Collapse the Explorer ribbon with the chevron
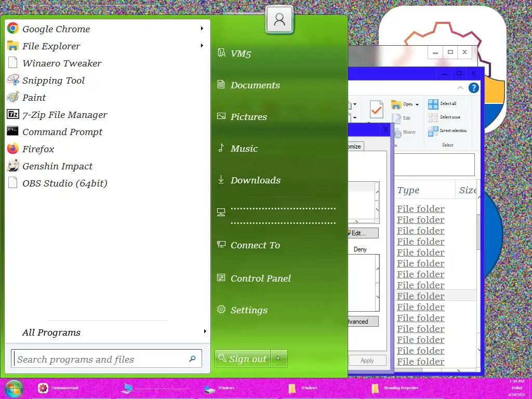This screenshot has width=532, height=399. [x=460, y=88]
